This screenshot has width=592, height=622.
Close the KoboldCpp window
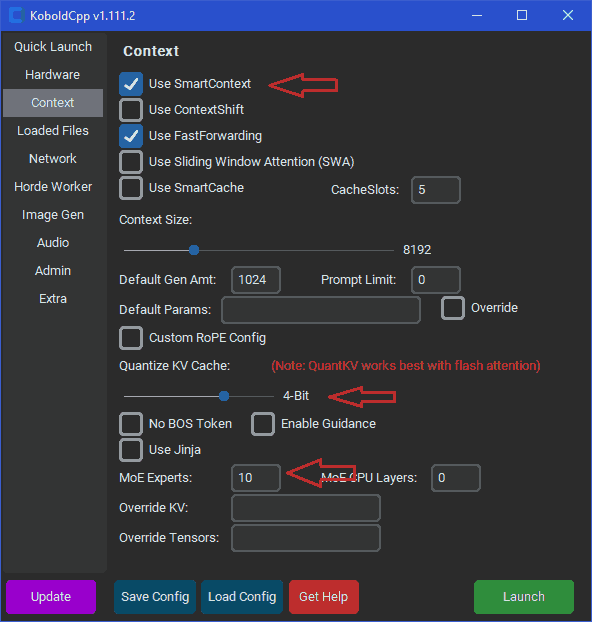tap(568, 15)
